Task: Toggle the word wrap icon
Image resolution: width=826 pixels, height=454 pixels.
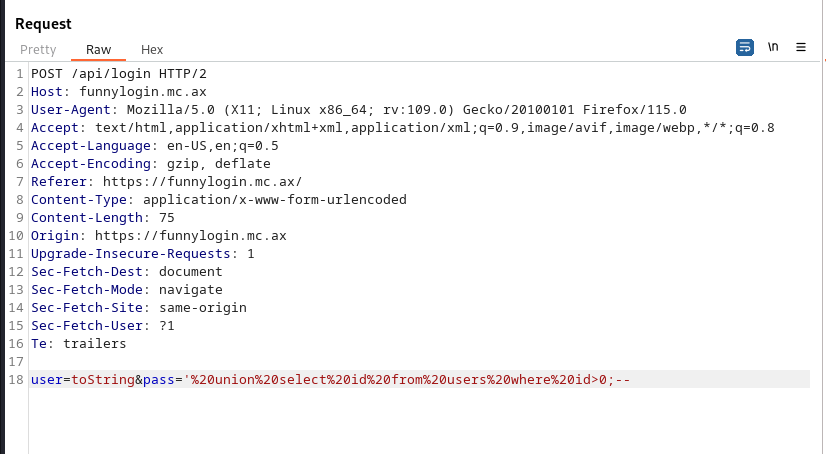Action: [745, 47]
